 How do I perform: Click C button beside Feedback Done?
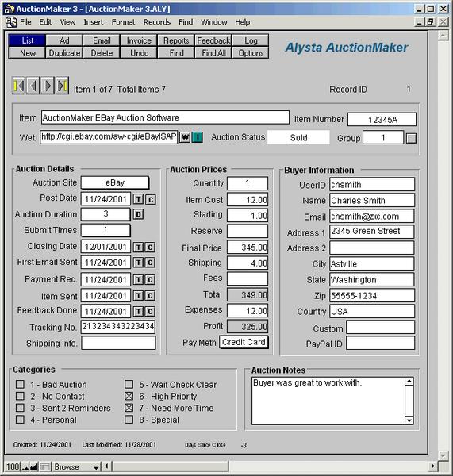coord(150,312)
